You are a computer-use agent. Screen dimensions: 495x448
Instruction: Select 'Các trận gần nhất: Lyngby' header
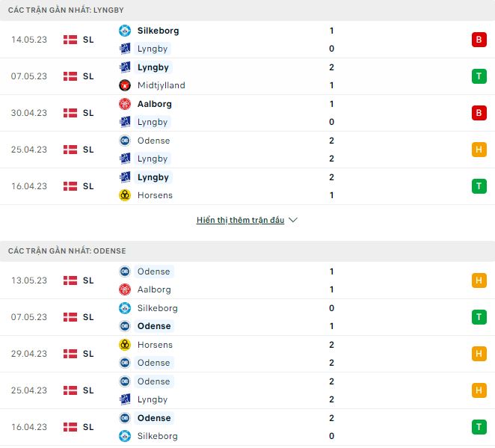pos(66,10)
